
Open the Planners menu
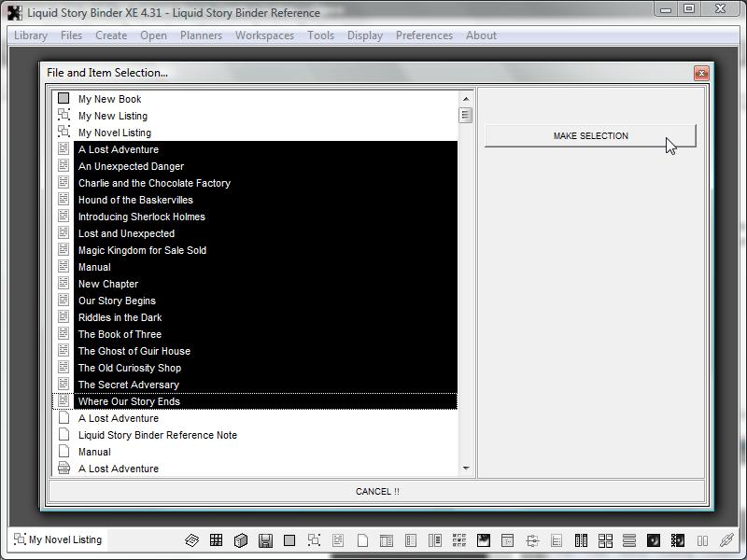(x=201, y=35)
